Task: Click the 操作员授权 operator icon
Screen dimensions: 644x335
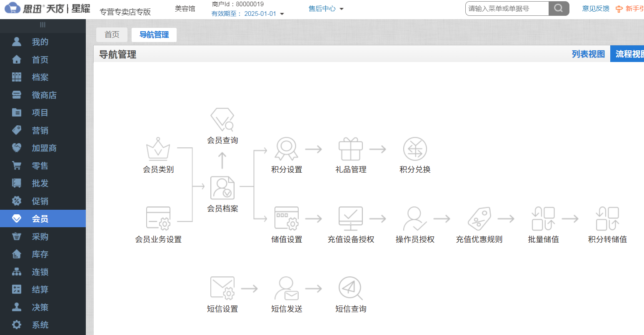Action: (x=414, y=218)
